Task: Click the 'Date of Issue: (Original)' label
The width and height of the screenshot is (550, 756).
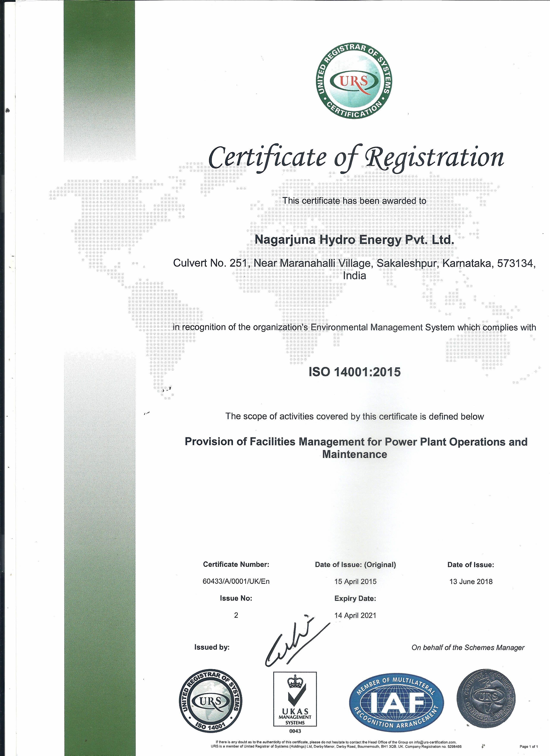Action: (355, 565)
